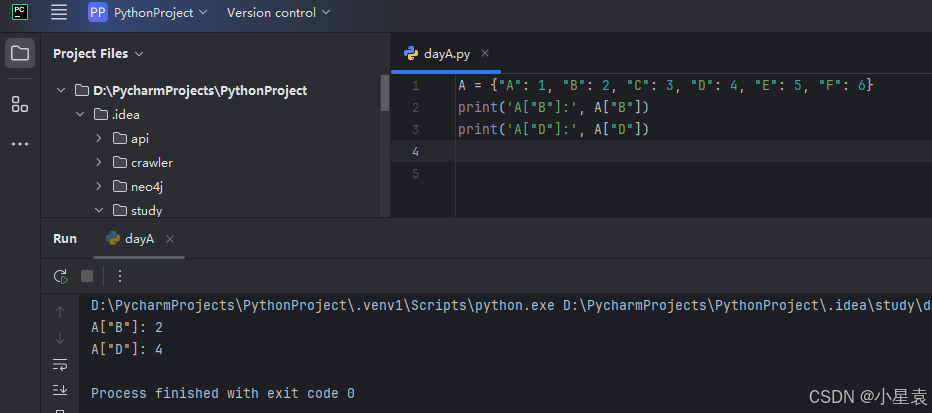Toggle soft-wrap in the Run console

point(60,364)
